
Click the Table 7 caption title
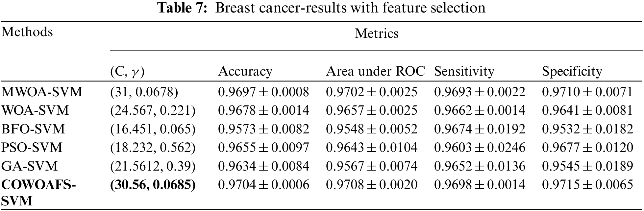[x=322, y=8]
